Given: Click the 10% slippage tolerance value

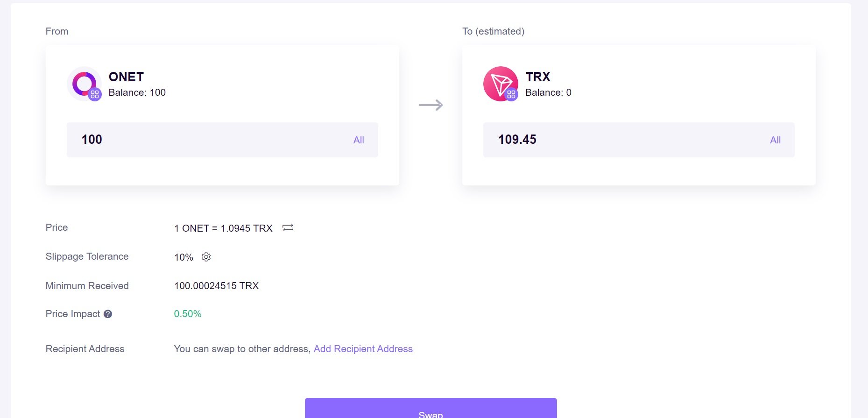Looking at the screenshot, I should click(183, 257).
